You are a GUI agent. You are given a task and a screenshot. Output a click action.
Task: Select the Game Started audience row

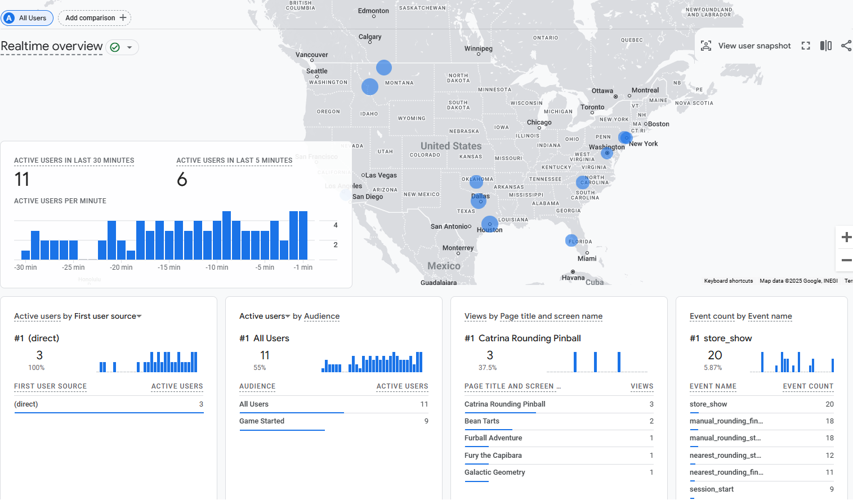click(262, 421)
